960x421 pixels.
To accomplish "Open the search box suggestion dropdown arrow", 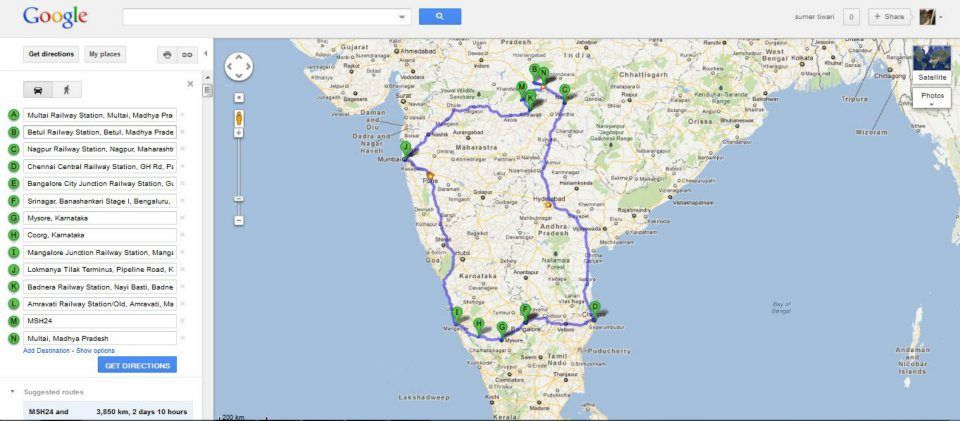I will pos(402,17).
